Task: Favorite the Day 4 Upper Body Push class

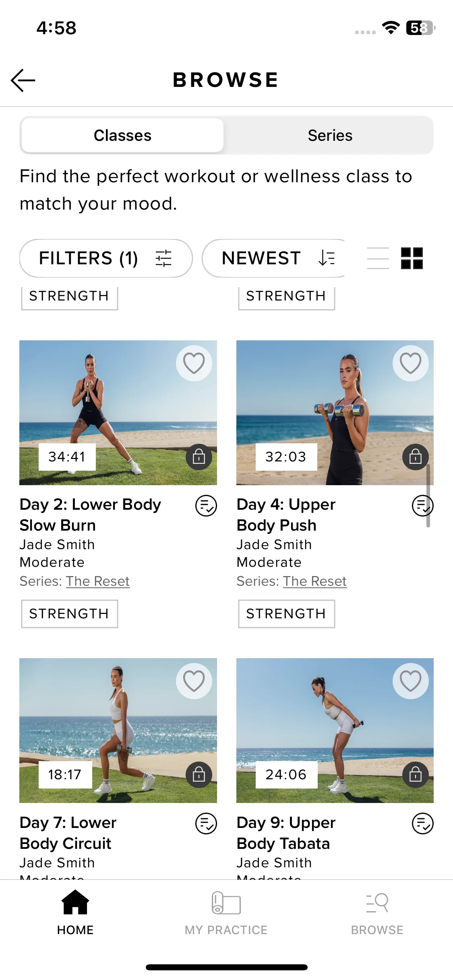Action: pyautogui.click(x=410, y=363)
